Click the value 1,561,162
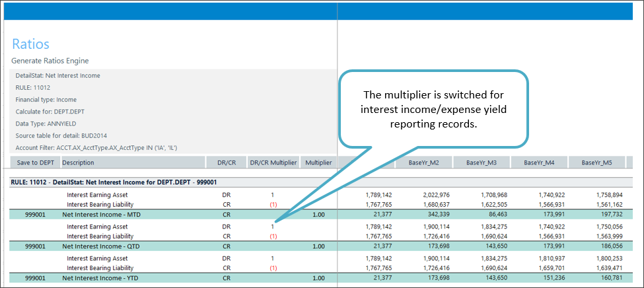 point(608,204)
